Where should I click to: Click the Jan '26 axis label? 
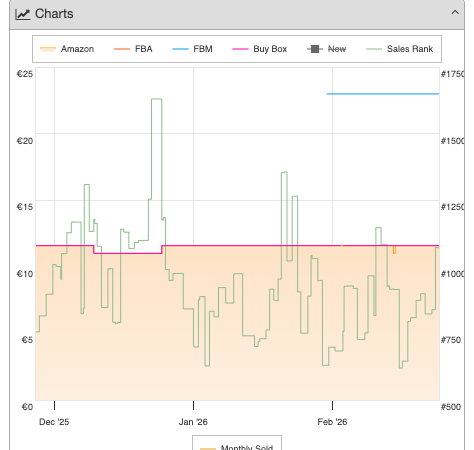tap(193, 422)
